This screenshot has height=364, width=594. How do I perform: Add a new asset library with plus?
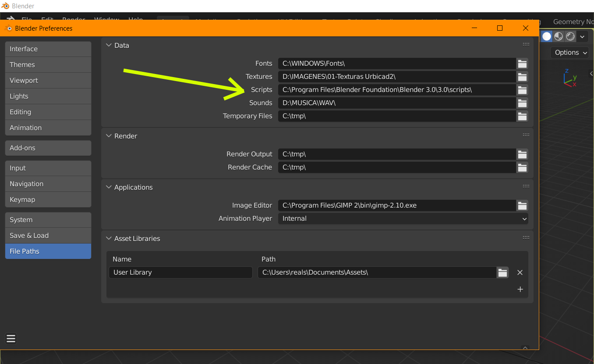tap(520, 289)
